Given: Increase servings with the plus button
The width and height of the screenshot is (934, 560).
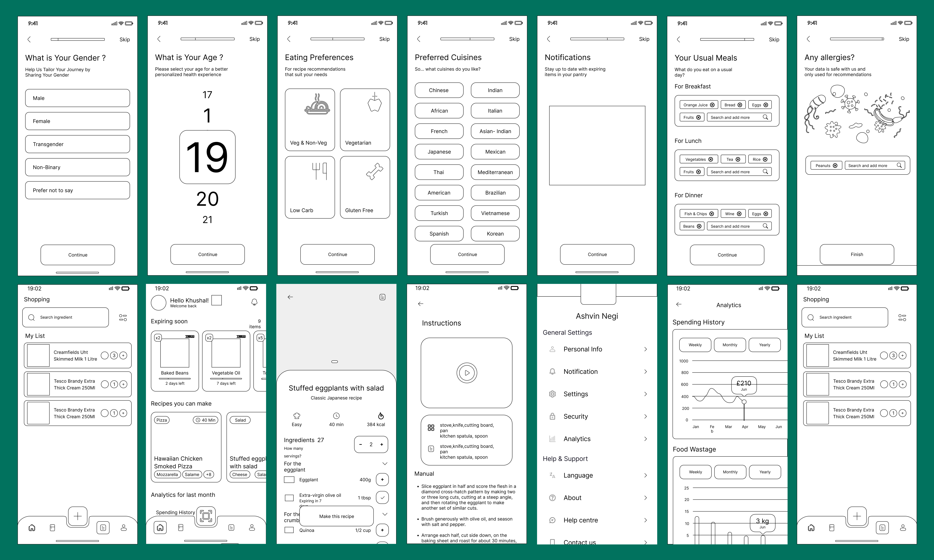Looking at the screenshot, I should pos(382,445).
